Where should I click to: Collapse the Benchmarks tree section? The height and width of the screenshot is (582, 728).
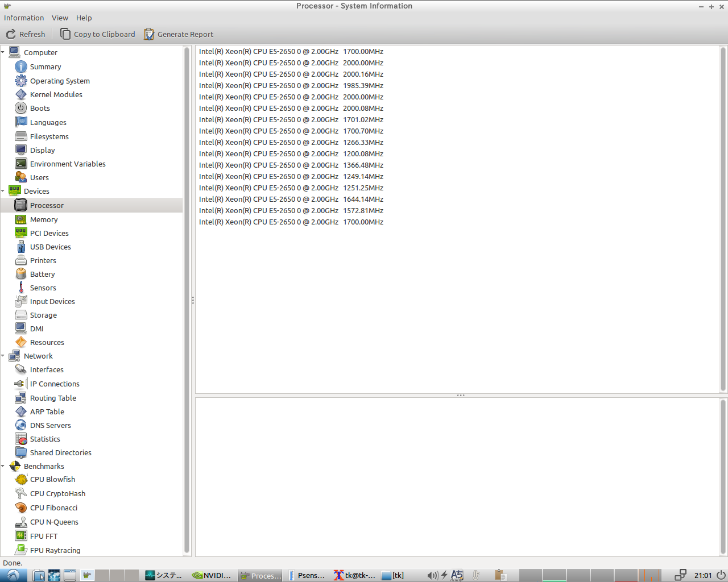[3, 466]
